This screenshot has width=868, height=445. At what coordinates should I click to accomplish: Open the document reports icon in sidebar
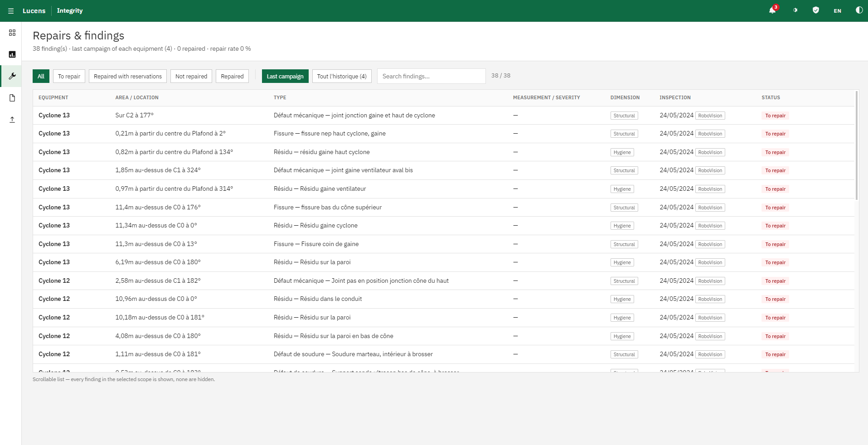(x=12, y=98)
